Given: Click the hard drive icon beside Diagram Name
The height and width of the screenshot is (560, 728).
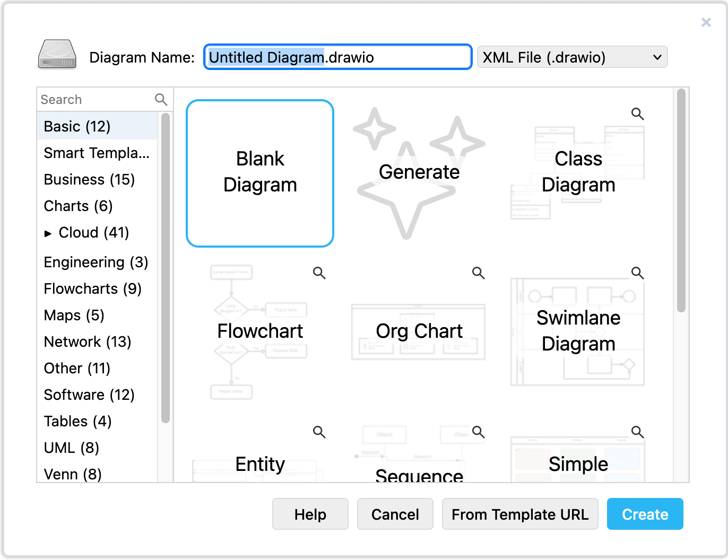Looking at the screenshot, I should (x=56, y=55).
